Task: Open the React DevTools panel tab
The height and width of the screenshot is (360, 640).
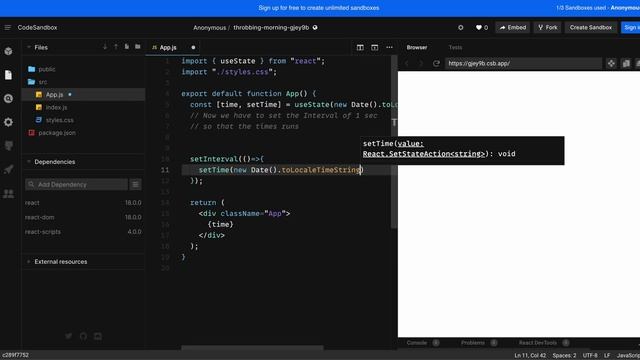Action: coord(538,343)
